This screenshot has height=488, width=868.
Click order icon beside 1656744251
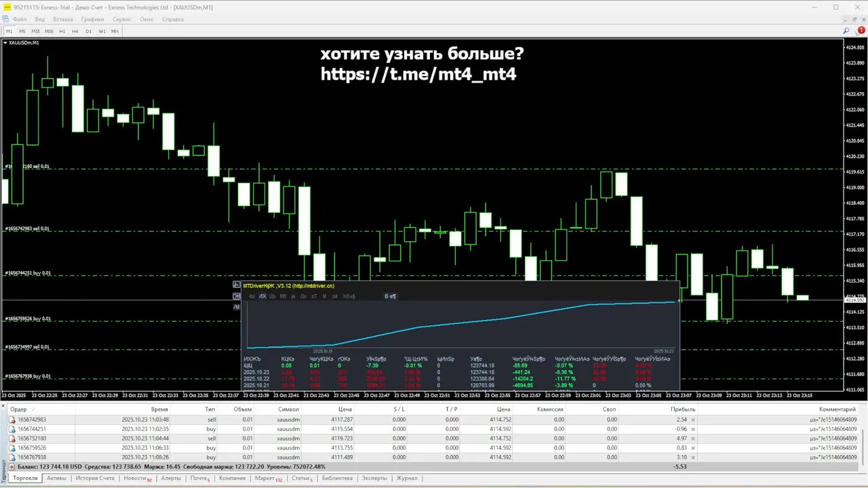click(12, 429)
